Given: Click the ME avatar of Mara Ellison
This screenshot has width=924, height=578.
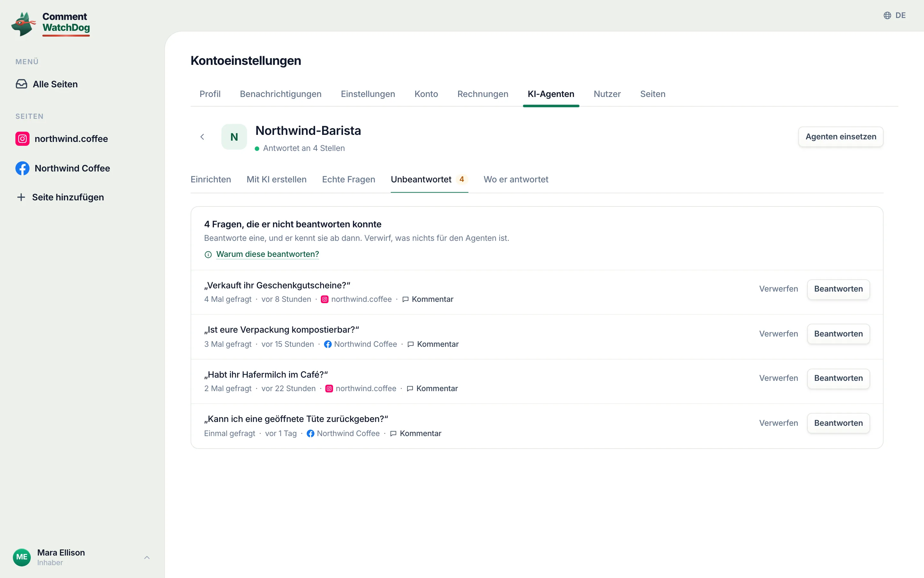Looking at the screenshot, I should click(x=22, y=557).
